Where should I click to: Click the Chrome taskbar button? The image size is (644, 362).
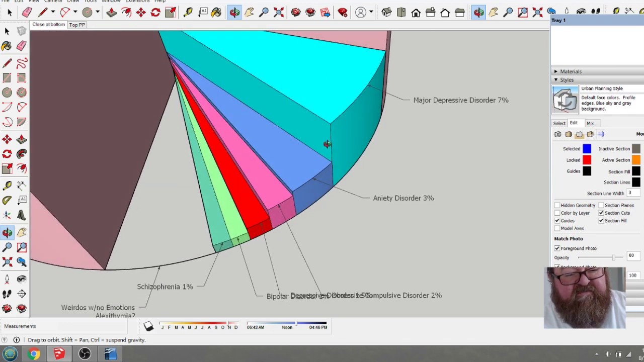34,354
